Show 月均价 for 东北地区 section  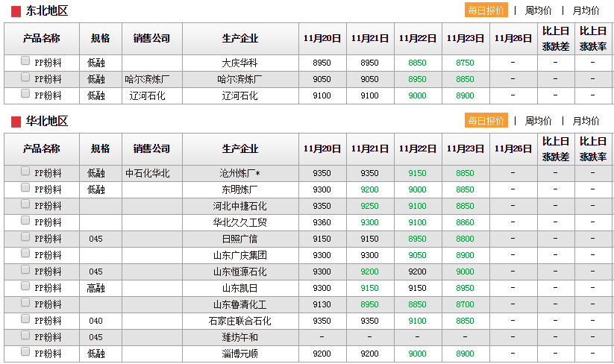(586, 10)
